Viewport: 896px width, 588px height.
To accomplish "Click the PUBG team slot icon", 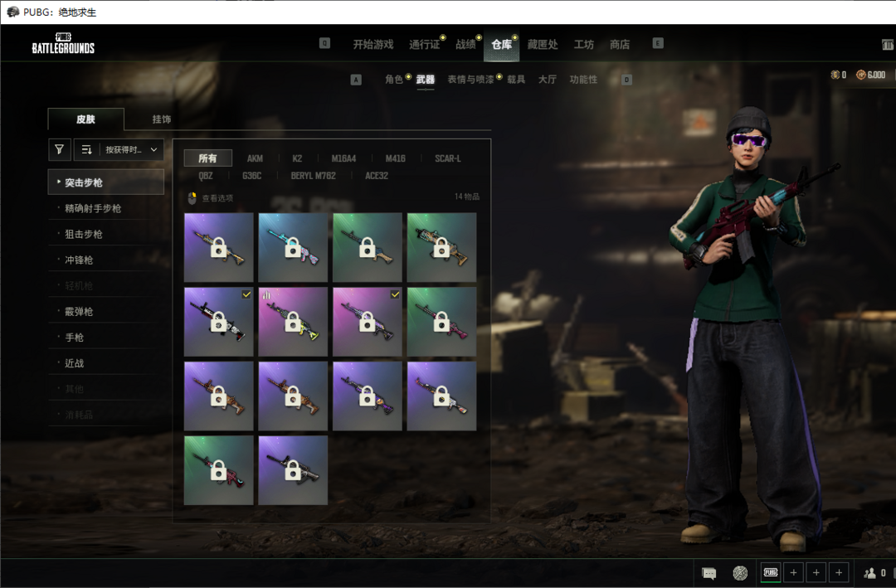I will (771, 572).
